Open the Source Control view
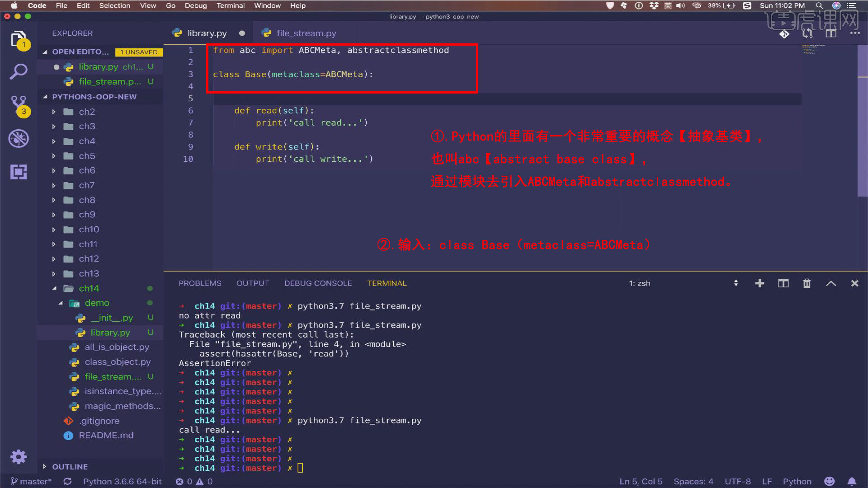868x488 pixels. pyautogui.click(x=19, y=105)
